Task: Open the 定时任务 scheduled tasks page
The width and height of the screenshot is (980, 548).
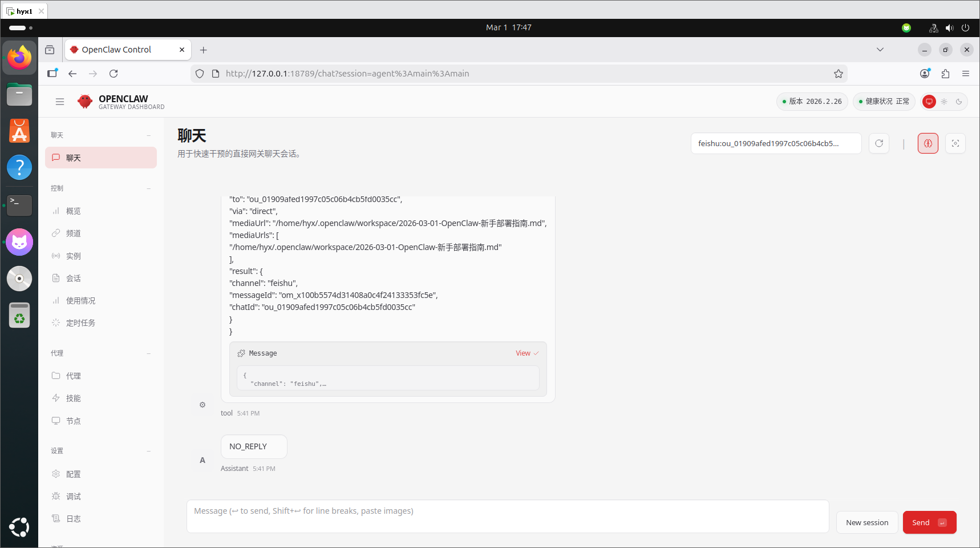Action: (x=101, y=323)
